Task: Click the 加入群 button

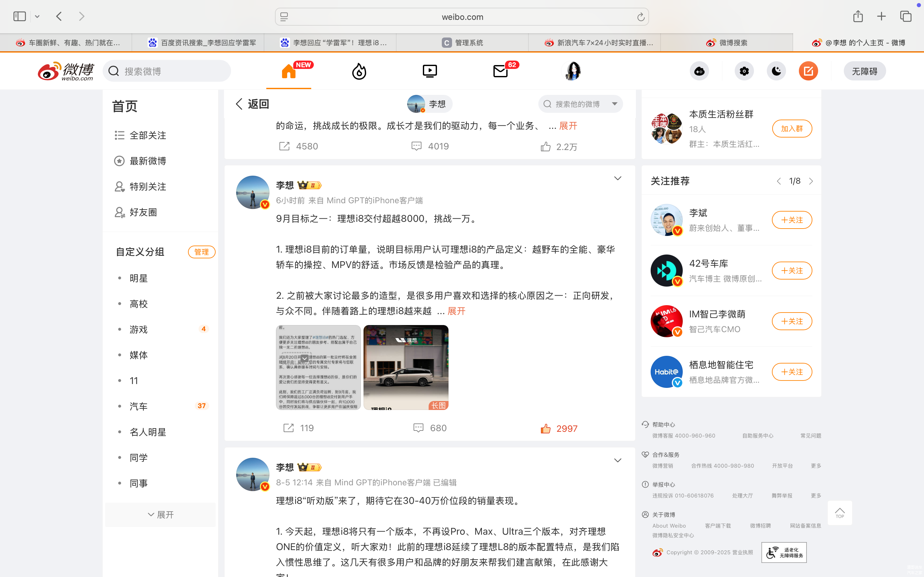Action: tap(792, 129)
